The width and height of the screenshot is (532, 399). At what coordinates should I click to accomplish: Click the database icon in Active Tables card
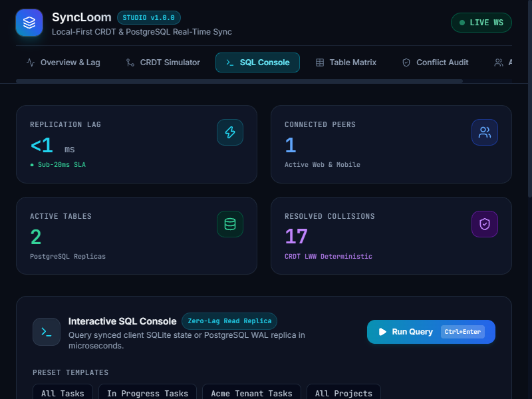coord(230,224)
